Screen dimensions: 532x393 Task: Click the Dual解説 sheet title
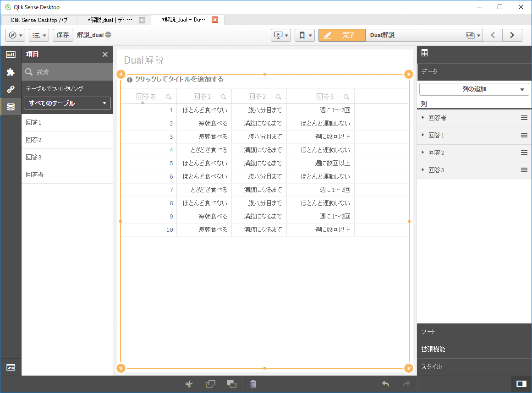point(143,60)
